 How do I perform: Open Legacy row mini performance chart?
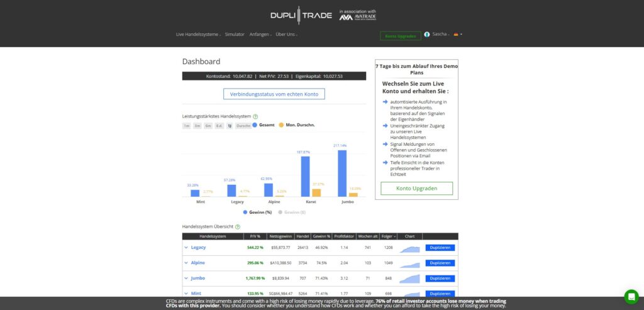pyautogui.click(x=409, y=248)
